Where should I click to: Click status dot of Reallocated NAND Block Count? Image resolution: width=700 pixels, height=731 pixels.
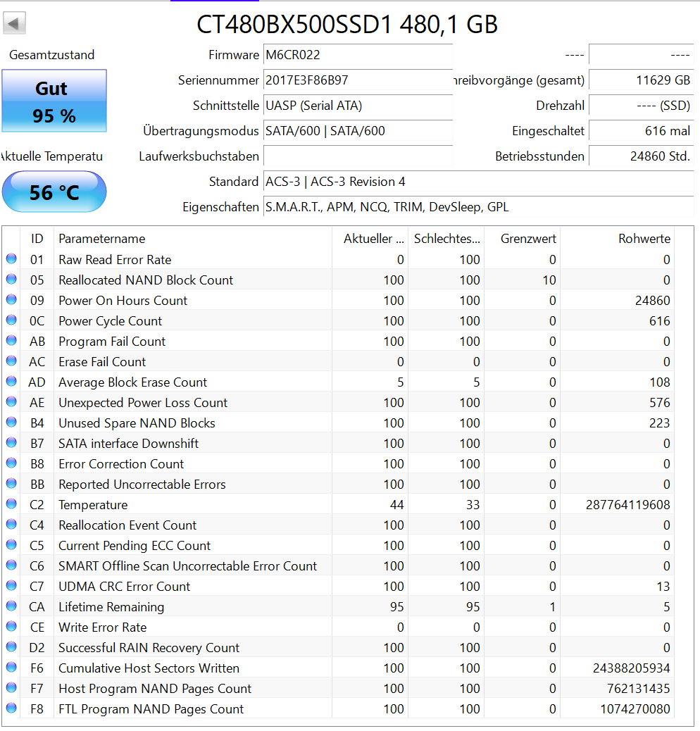click(x=12, y=280)
